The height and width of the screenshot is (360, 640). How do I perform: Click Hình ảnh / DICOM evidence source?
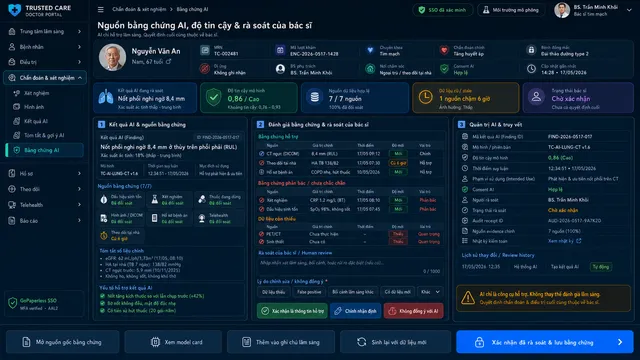point(122,218)
